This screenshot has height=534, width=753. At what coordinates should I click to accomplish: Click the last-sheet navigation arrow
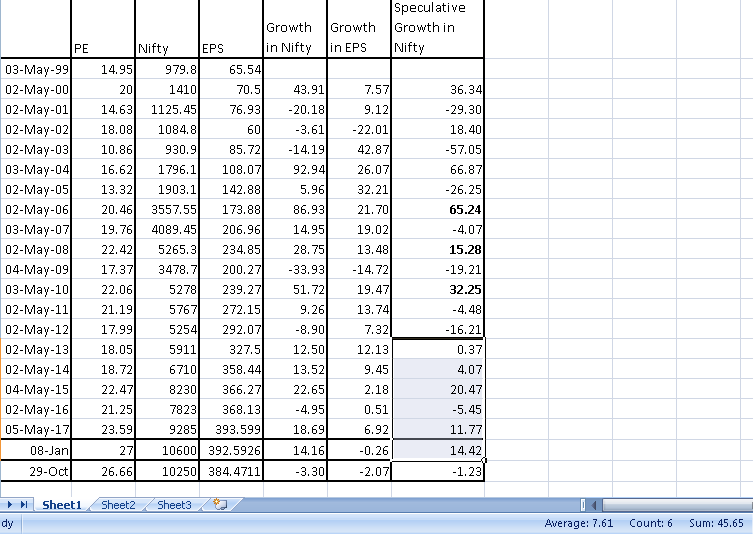pos(25,505)
